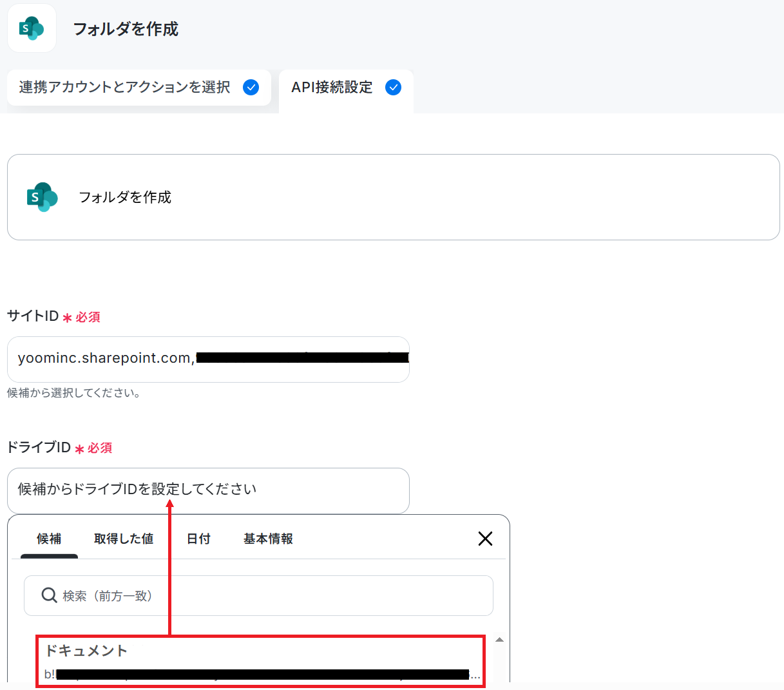784x690 pixels.
Task: Select the 候補 tab in the popup
Action: pos(49,539)
